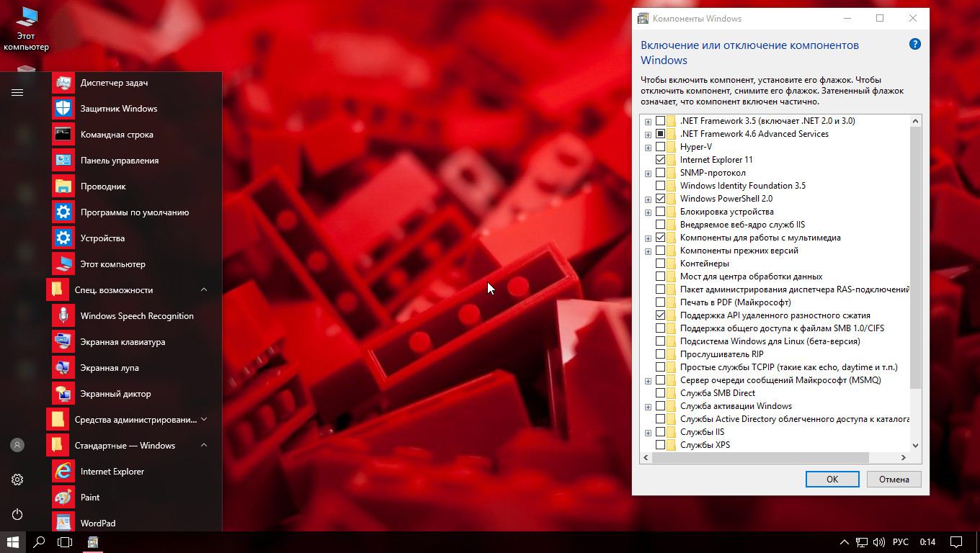The width and height of the screenshot is (980, 553).
Task: Enable Подсистема Windows для Linux checkbox
Action: click(660, 341)
